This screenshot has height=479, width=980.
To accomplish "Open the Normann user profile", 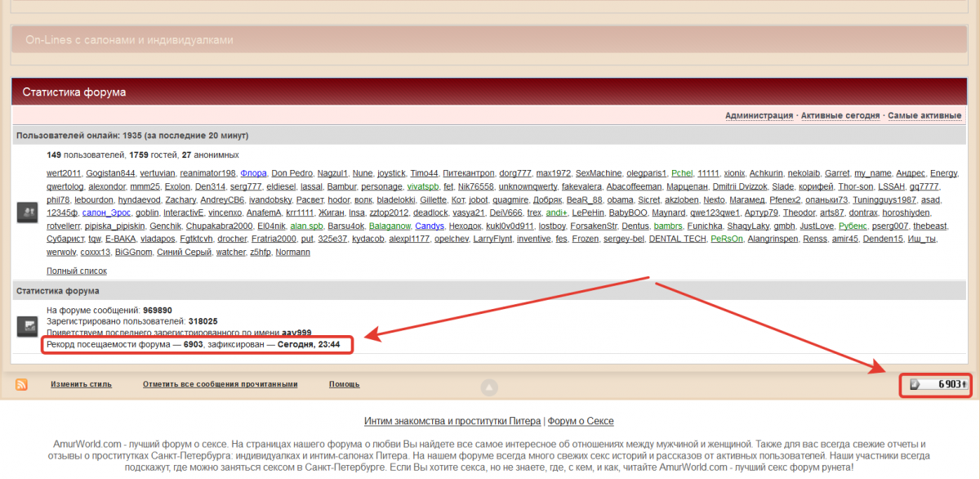I will pos(293,253).
